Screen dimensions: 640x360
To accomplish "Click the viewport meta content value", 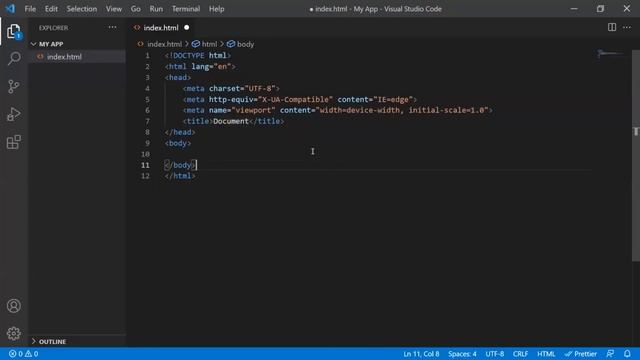I will coord(402,110).
